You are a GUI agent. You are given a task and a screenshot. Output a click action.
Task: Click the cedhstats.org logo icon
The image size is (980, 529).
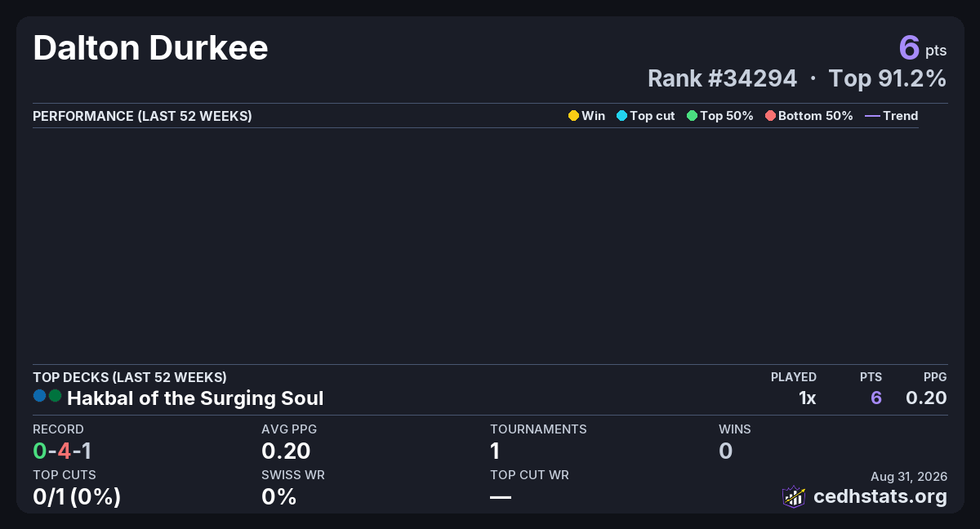click(x=794, y=496)
